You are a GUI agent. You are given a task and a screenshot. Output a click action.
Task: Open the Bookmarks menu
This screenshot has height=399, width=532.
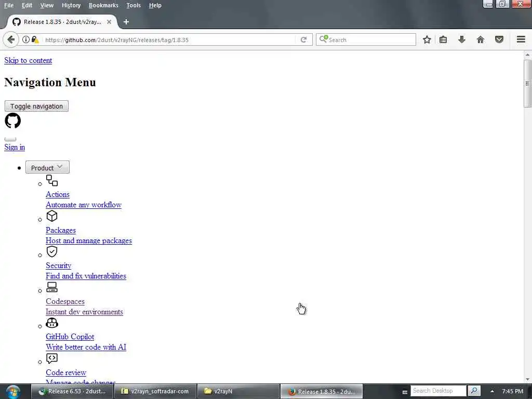(x=103, y=5)
